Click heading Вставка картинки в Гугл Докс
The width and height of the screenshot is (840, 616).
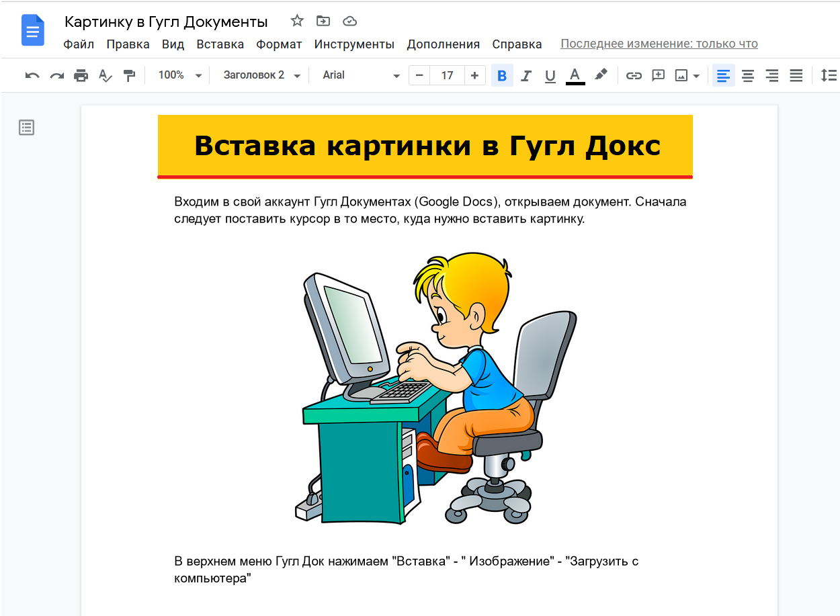point(427,146)
